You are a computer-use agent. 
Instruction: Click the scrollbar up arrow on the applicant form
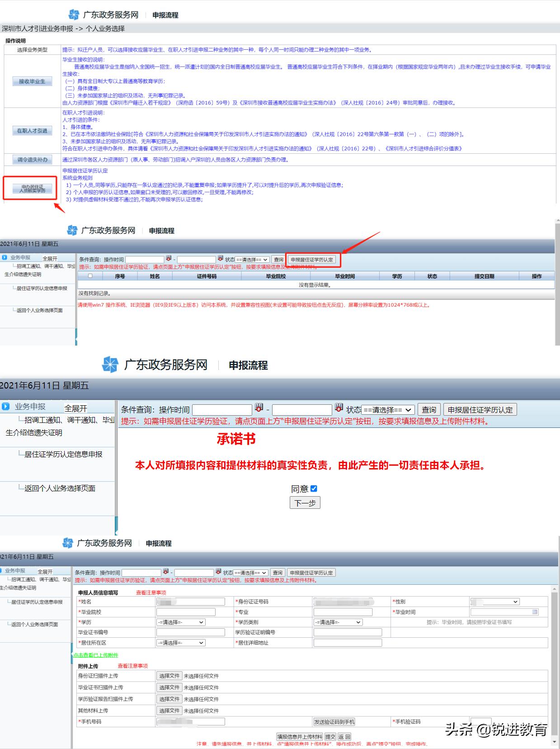point(554,589)
